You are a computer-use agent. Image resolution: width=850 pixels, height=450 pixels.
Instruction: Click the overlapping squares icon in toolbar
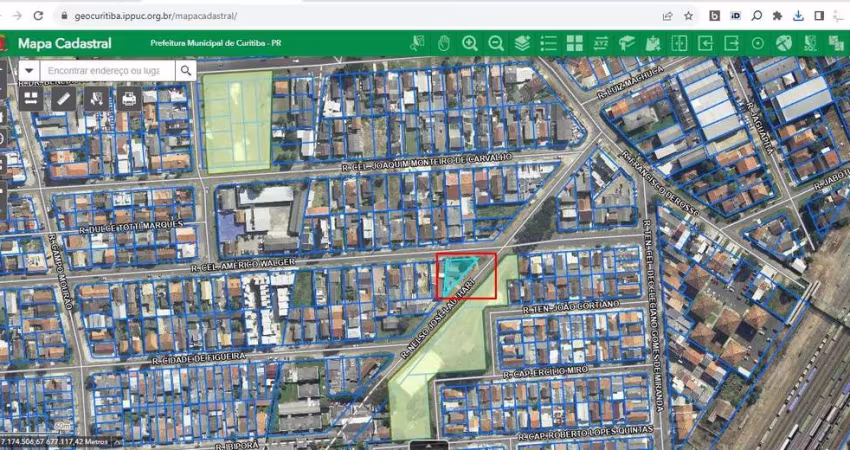(836, 43)
